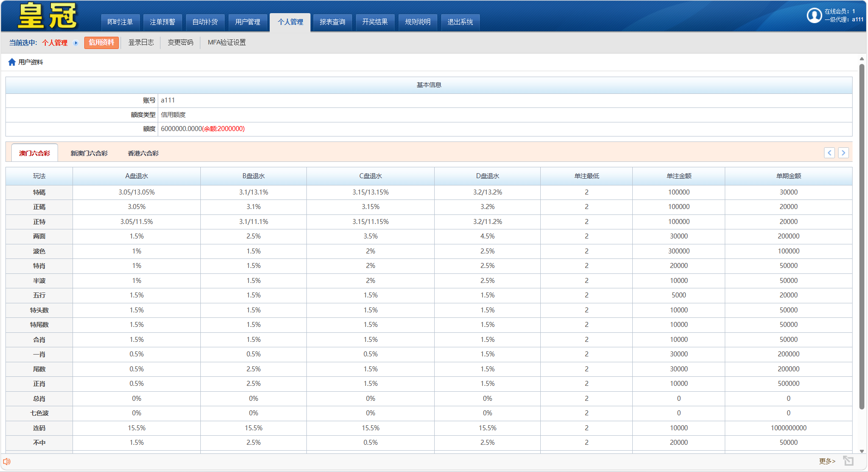Open the 报表查询 menu
The width and height of the screenshot is (868, 472).
[332, 22]
